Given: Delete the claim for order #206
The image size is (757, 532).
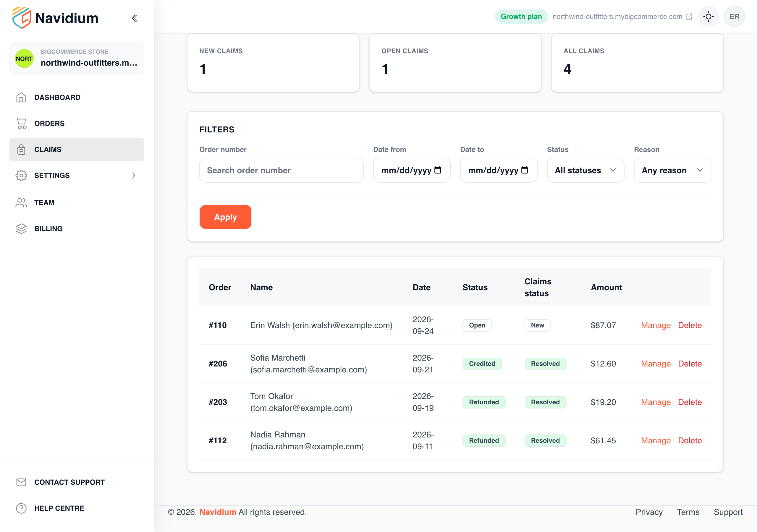Looking at the screenshot, I should click(690, 364).
